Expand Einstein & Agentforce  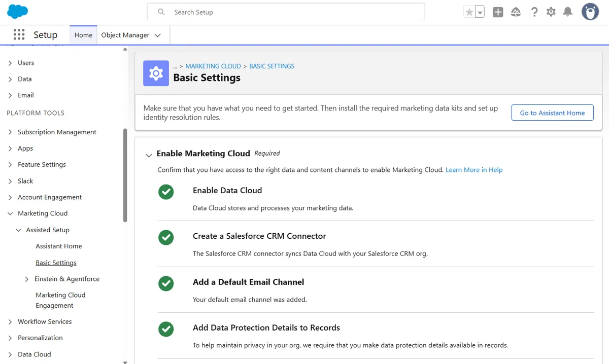(x=27, y=279)
